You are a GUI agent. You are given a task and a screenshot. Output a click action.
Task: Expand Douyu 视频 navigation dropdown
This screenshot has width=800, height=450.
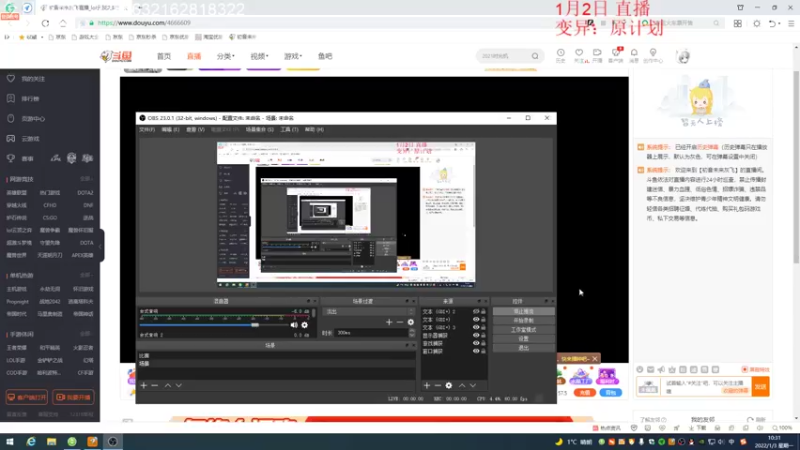coord(259,56)
